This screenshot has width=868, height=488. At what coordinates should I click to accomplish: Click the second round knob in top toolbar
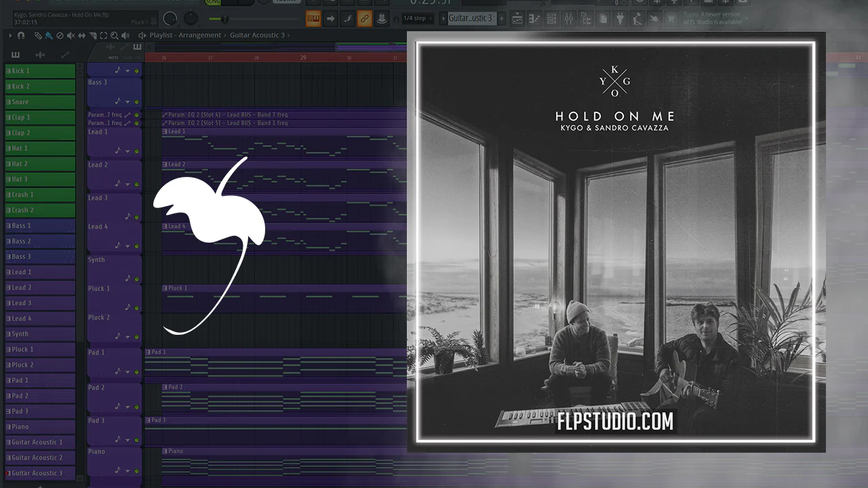191,18
